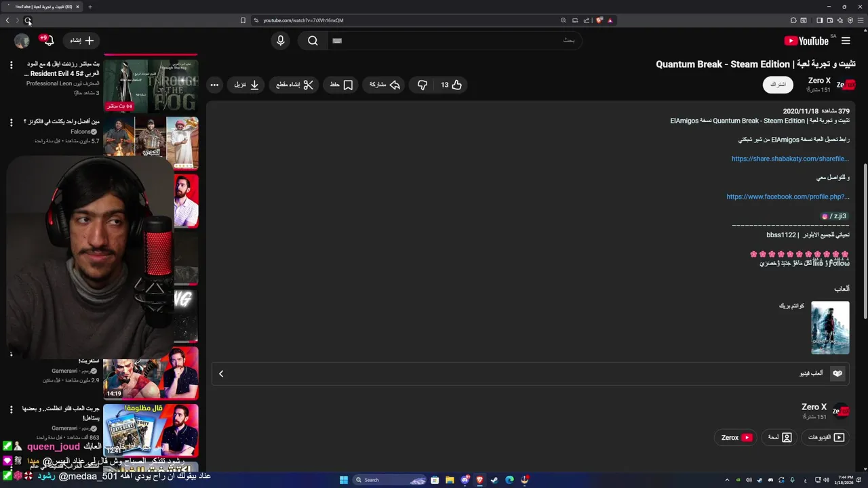Open Zero X channel videos button
Viewport: 868px width, 488px height.
click(x=826, y=437)
